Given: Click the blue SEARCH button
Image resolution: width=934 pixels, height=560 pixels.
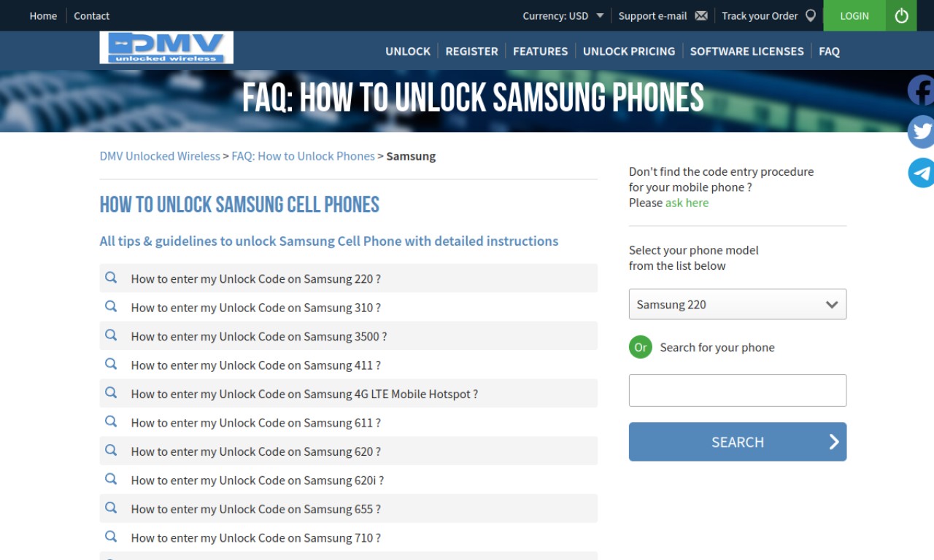Looking at the screenshot, I should [x=738, y=442].
